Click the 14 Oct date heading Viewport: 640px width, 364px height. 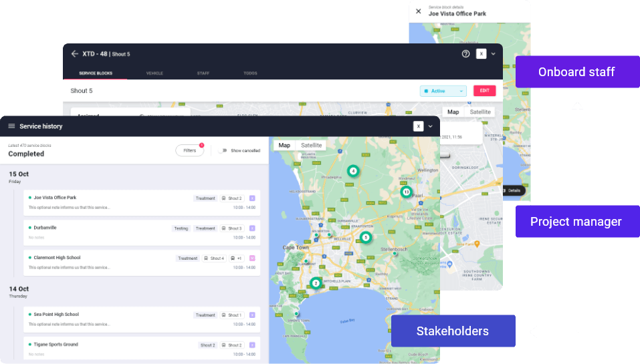click(x=19, y=289)
